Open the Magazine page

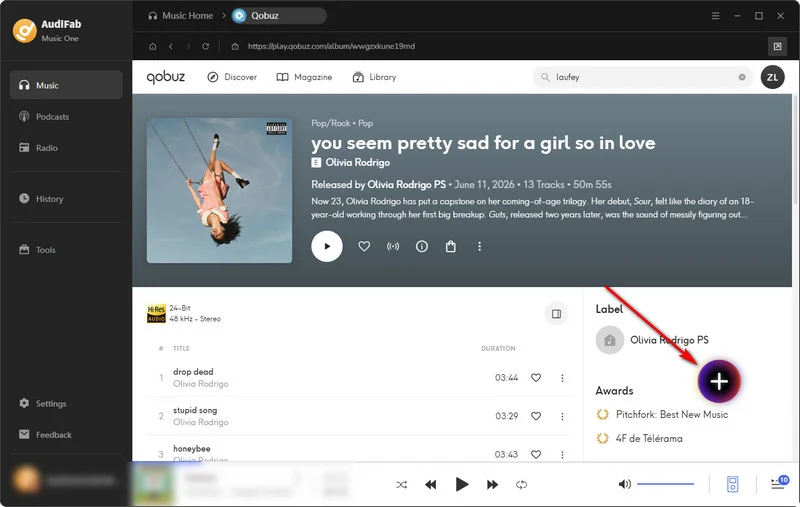click(305, 77)
